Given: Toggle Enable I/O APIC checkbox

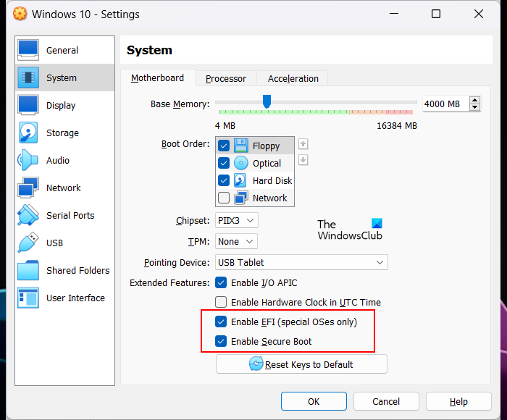Looking at the screenshot, I should click(221, 282).
